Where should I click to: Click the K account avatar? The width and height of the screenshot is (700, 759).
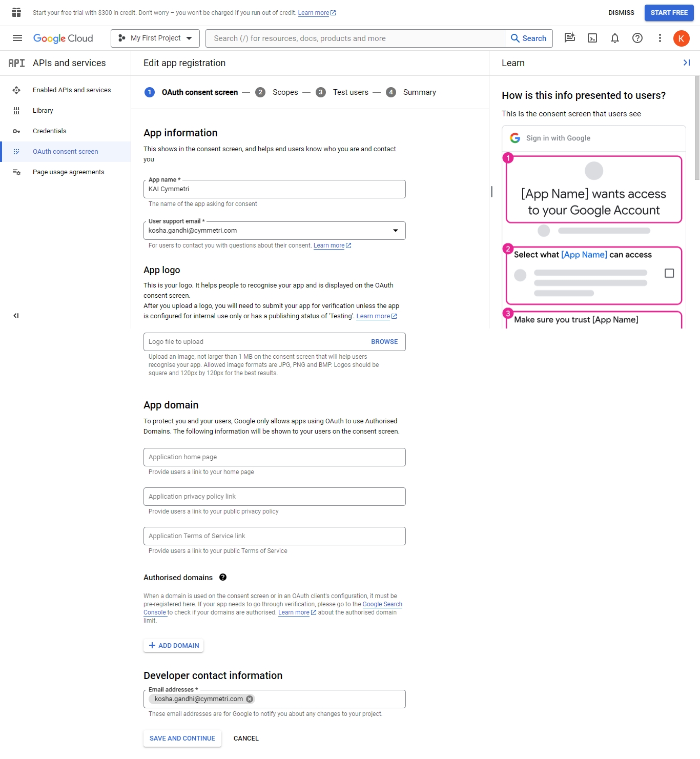pos(682,38)
